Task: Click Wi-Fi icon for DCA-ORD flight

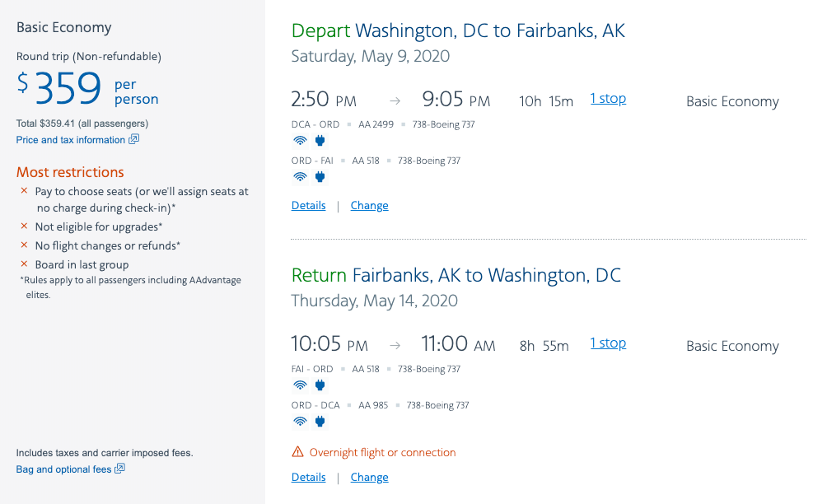Action: point(300,140)
